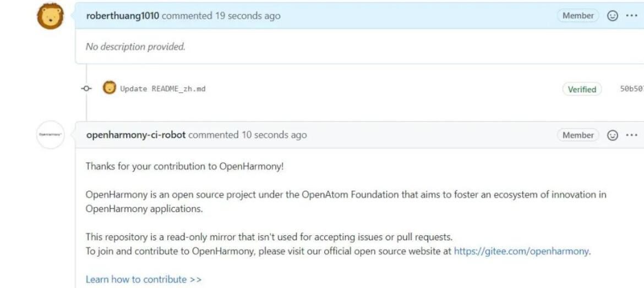Open the 10 seconds ago timestamp
The width and height of the screenshot is (644, 288).
tap(274, 135)
